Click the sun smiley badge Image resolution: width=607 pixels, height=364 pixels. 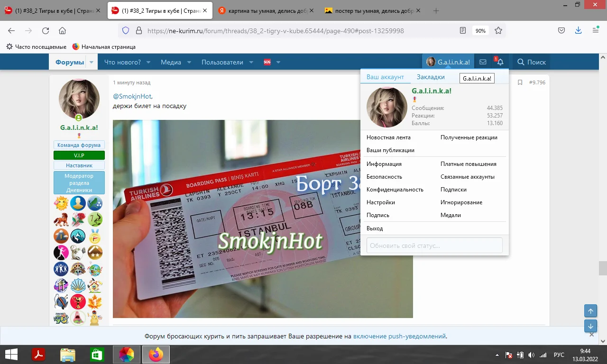(x=61, y=203)
